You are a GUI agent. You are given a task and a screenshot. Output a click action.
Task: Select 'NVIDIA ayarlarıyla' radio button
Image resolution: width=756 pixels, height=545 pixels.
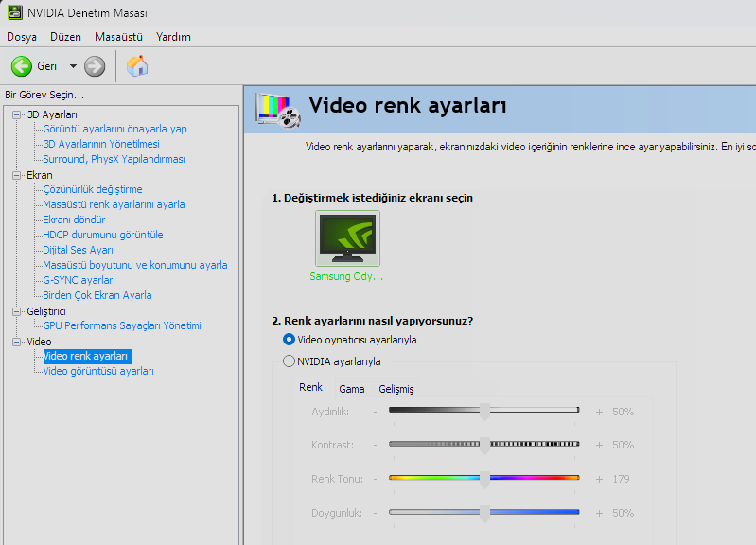(290, 360)
